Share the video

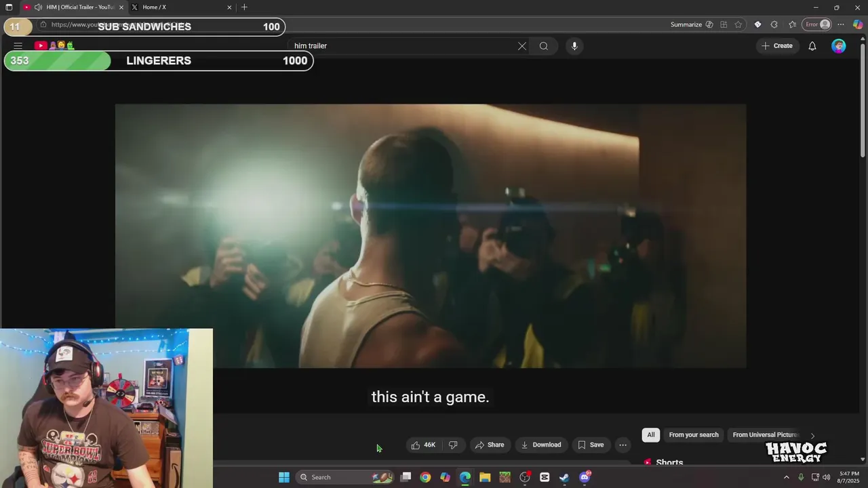pyautogui.click(x=490, y=445)
